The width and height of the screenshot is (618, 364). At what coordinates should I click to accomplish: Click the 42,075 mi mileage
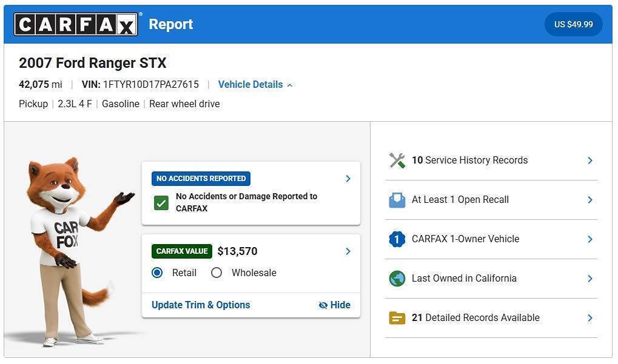coord(41,85)
